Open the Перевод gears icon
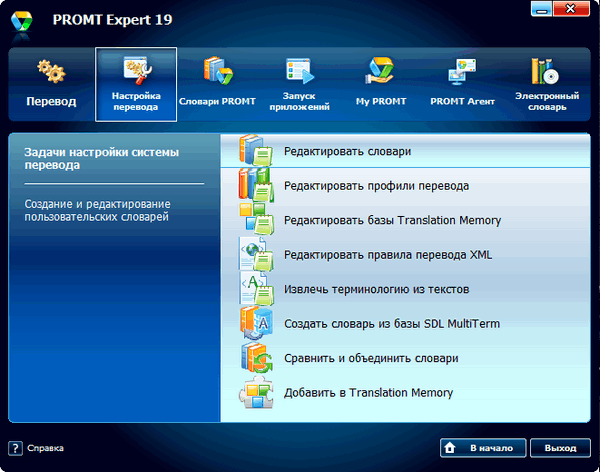The image size is (600, 472). coord(51,71)
